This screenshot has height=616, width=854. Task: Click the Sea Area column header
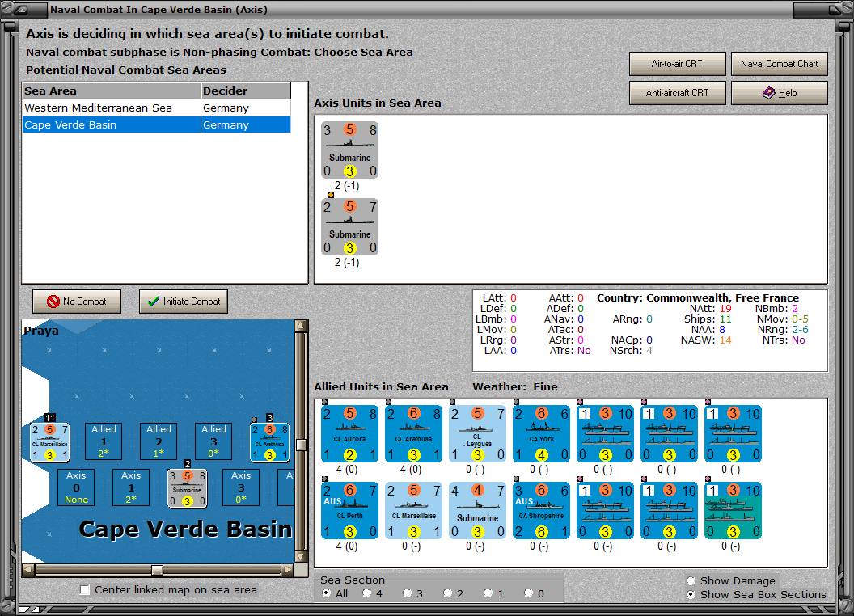coord(112,91)
